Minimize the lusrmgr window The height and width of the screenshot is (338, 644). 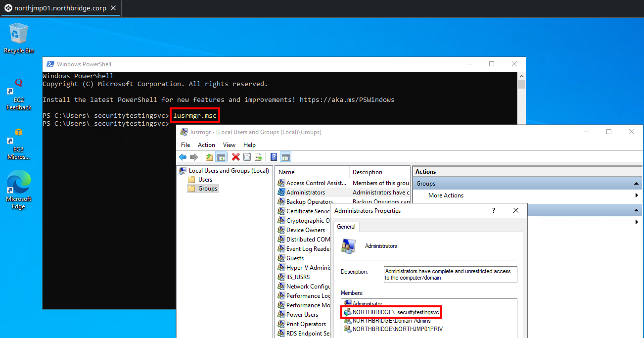point(586,132)
